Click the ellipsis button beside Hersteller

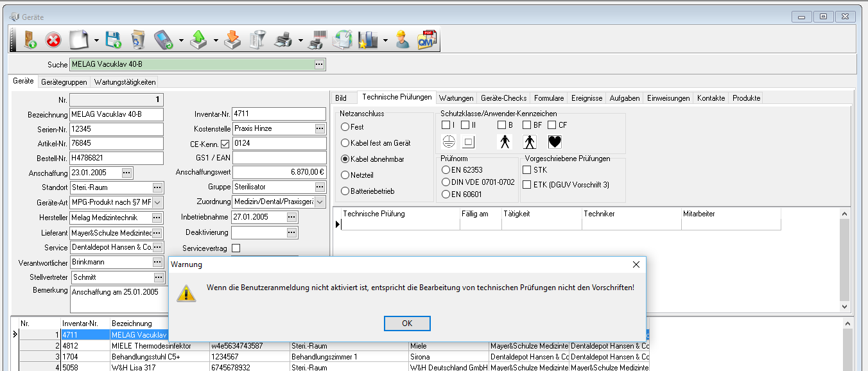pos(158,218)
